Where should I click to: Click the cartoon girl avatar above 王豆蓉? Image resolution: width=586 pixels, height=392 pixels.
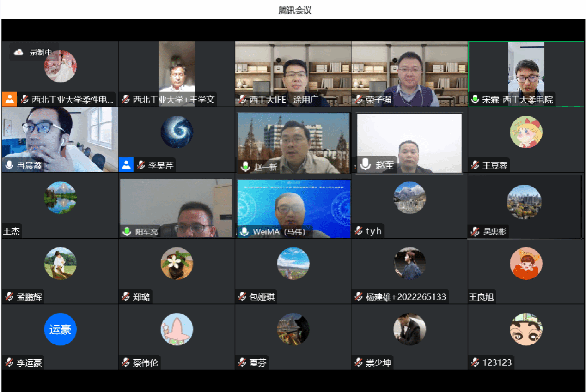(x=526, y=132)
